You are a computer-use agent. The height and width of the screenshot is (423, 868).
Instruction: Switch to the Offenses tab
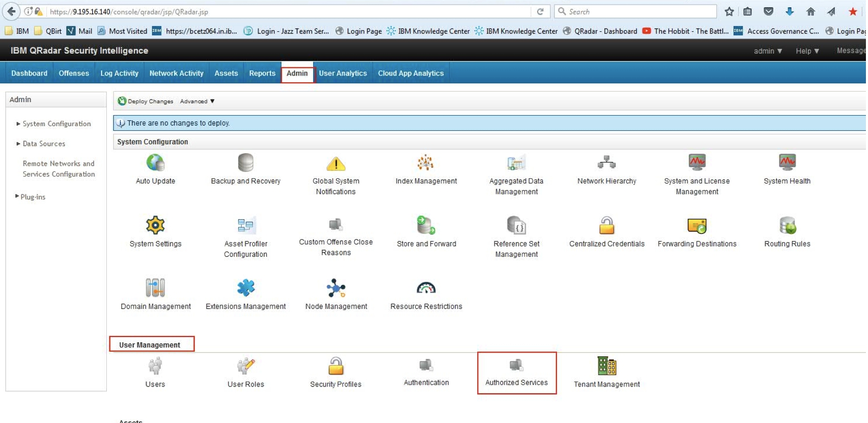click(x=73, y=73)
